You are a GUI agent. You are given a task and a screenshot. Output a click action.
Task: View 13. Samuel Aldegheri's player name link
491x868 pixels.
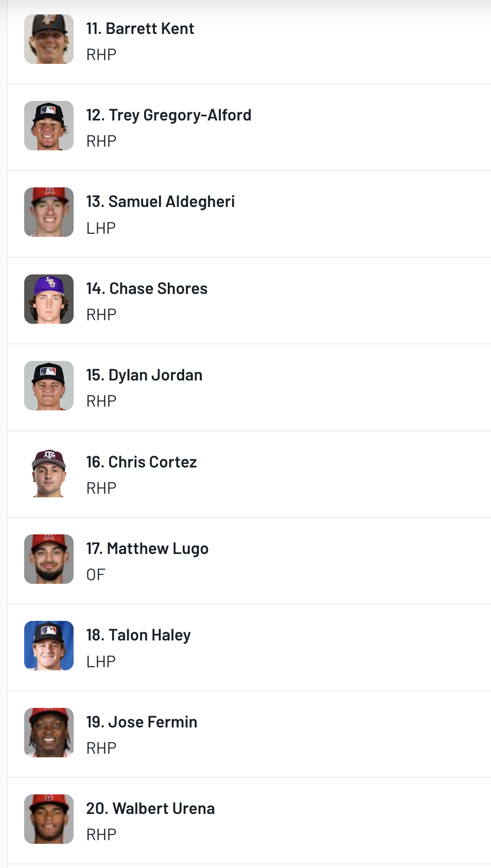pos(160,202)
